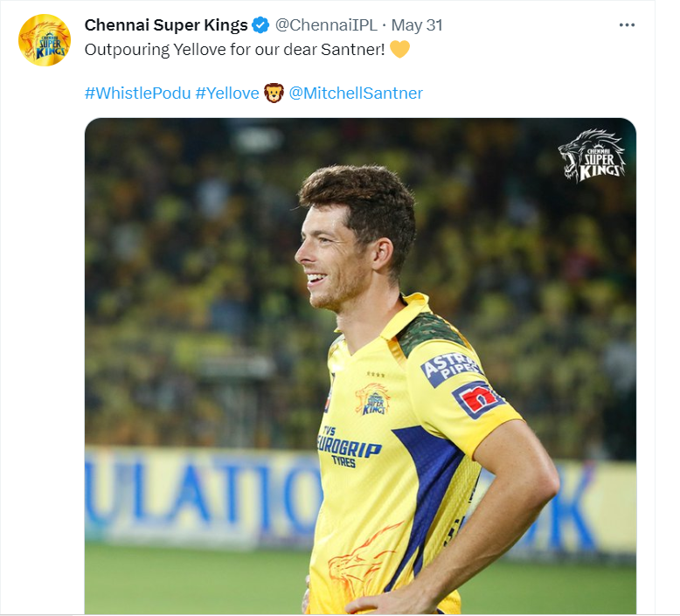Click the orange lion graphic on jersey
Image resolution: width=680 pixels, height=616 pixels.
point(358,562)
